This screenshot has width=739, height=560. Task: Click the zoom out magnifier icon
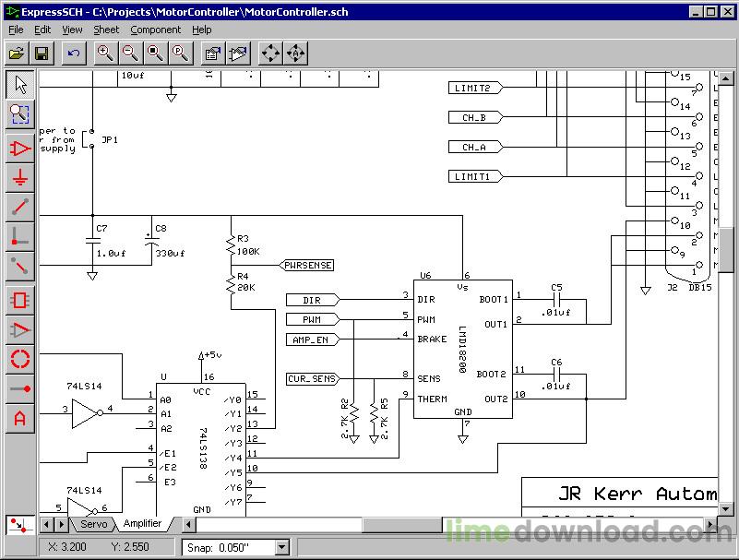(x=129, y=54)
